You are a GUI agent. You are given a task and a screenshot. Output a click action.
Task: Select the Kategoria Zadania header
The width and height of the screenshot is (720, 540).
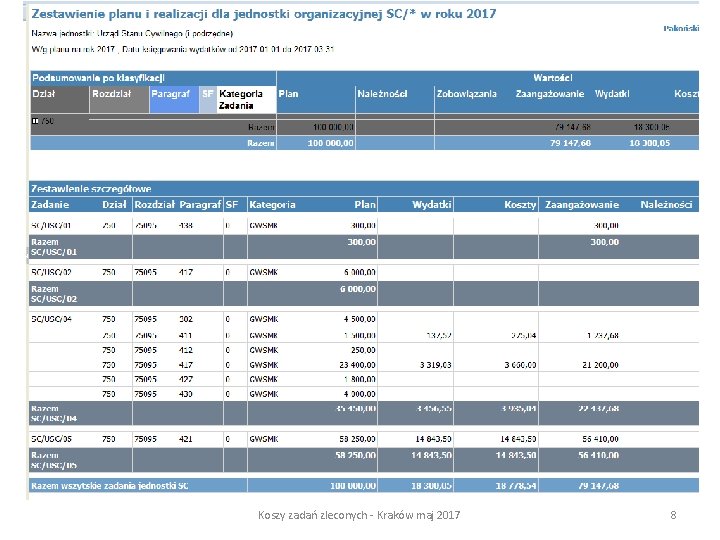(246, 99)
